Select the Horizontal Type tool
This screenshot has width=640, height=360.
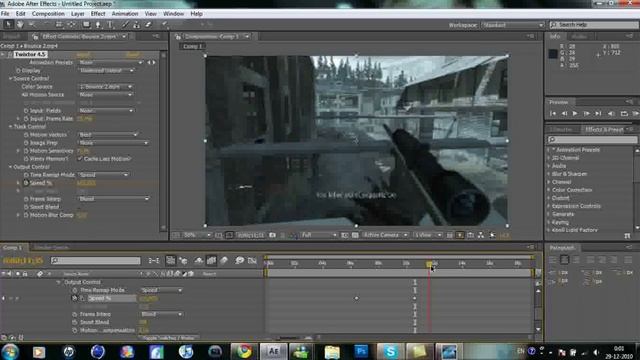tap(110, 24)
